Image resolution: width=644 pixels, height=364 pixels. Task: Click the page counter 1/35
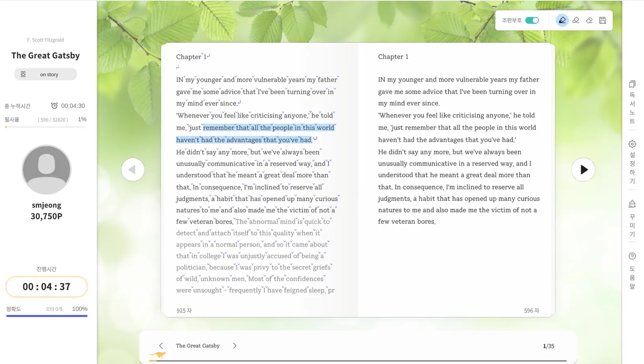[x=549, y=346]
